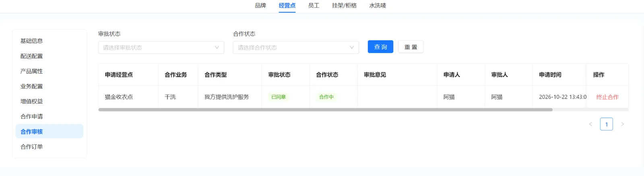The height and width of the screenshot is (176, 644).
Task: Click the 重置 button
Action: (411, 47)
